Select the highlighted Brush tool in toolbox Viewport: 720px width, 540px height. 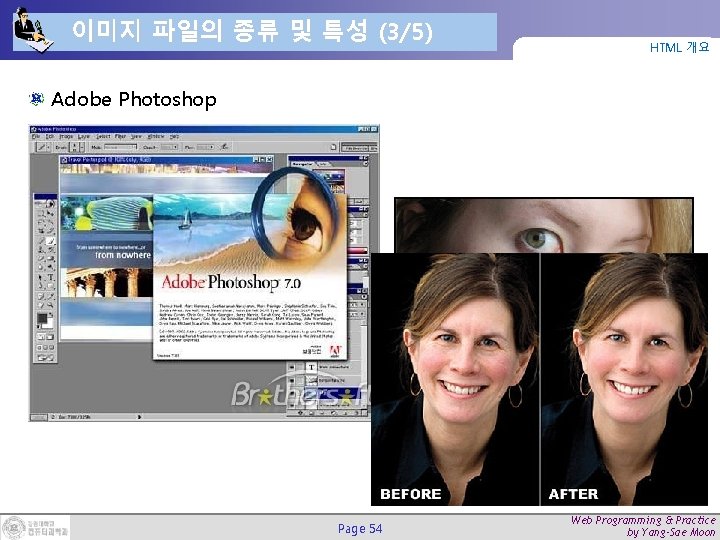click(x=51, y=241)
